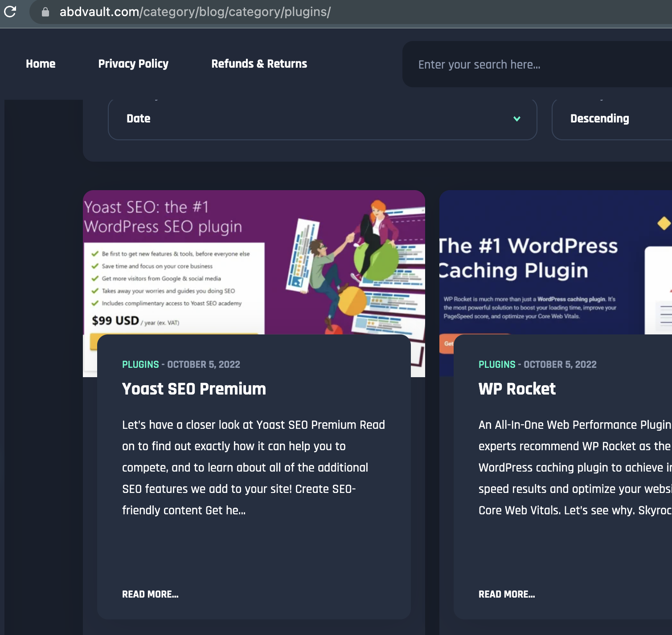Click the abdvault.com address bar URL
The height and width of the screenshot is (635, 672).
pyautogui.click(x=195, y=12)
